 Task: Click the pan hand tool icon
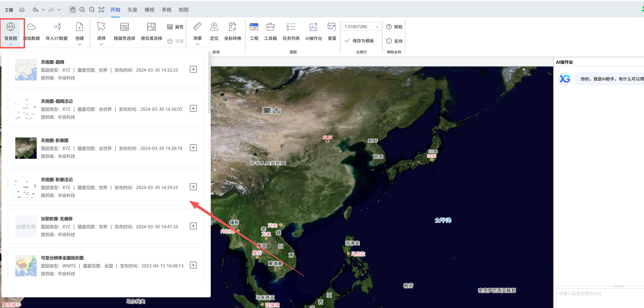[x=72, y=10]
